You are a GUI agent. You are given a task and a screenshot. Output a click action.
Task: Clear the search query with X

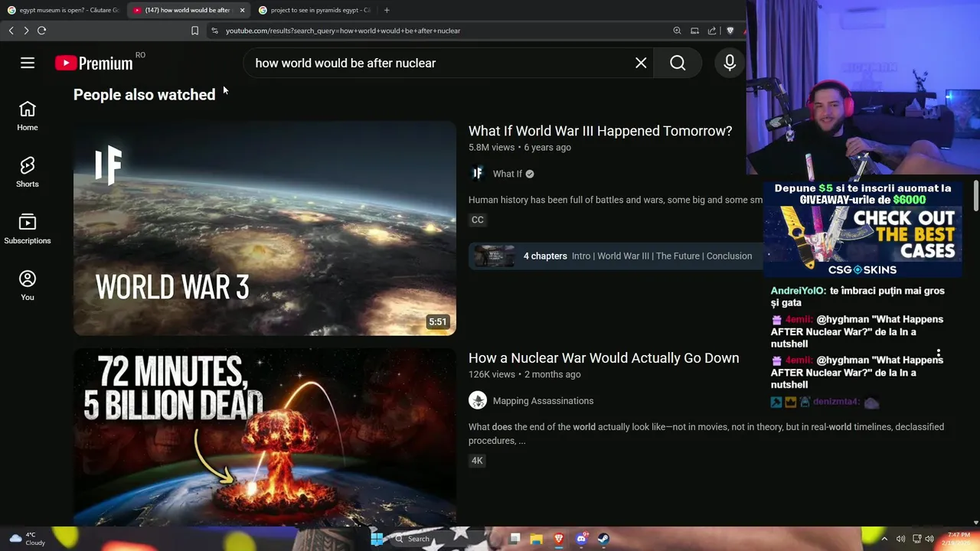[641, 63]
